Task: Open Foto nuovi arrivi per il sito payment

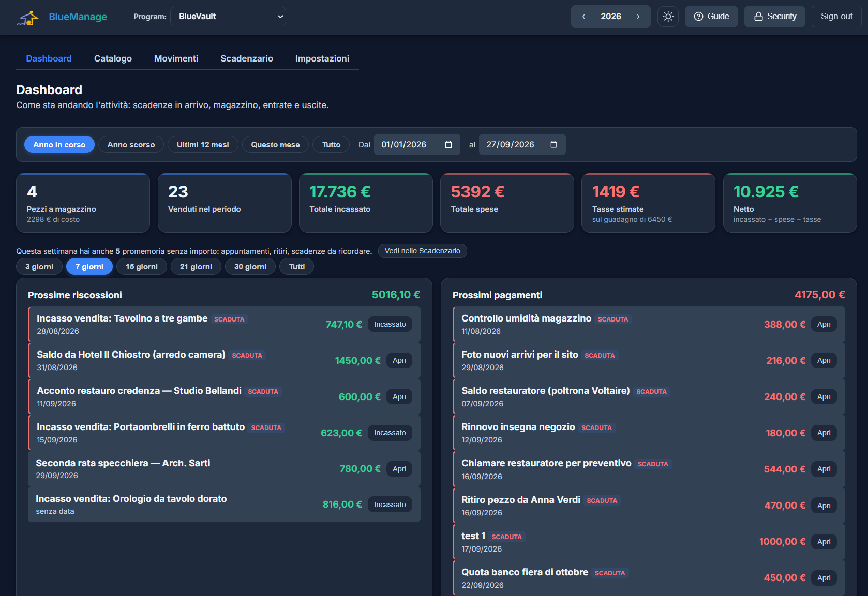Action: 824,360
